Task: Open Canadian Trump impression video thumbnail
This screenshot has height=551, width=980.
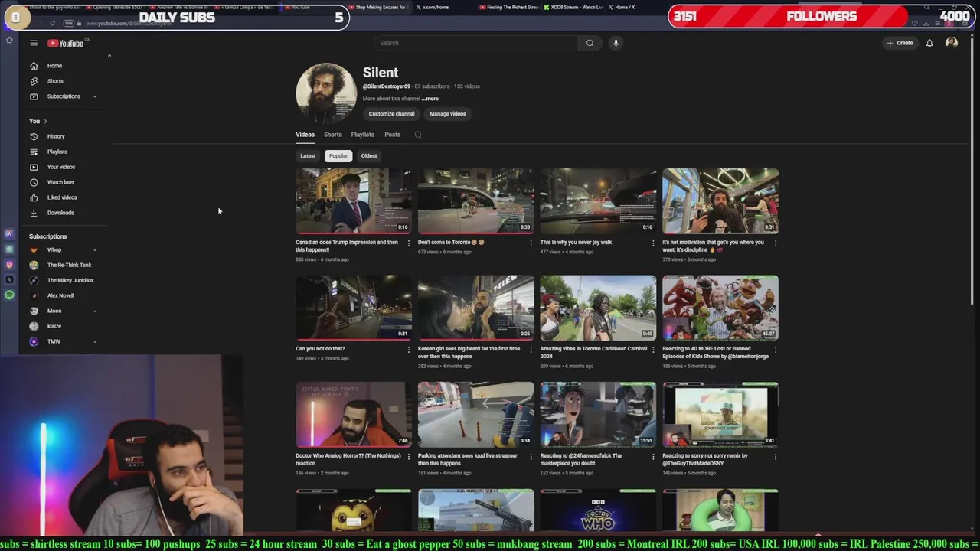Action: click(x=354, y=201)
